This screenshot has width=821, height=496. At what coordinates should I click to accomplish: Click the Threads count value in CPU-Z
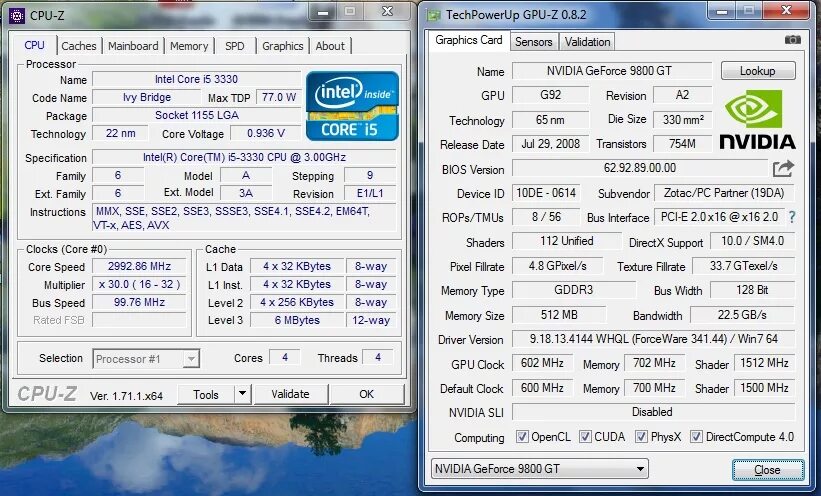378,357
